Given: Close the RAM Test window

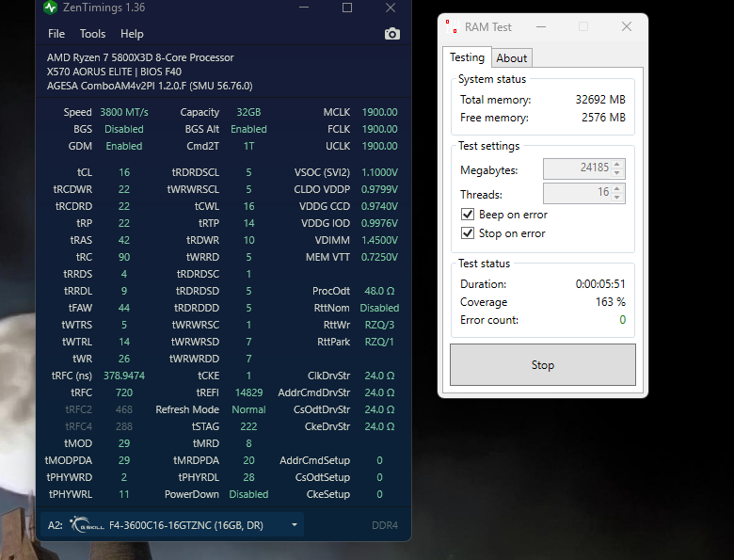Looking at the screenshot, I should (627, 26).
